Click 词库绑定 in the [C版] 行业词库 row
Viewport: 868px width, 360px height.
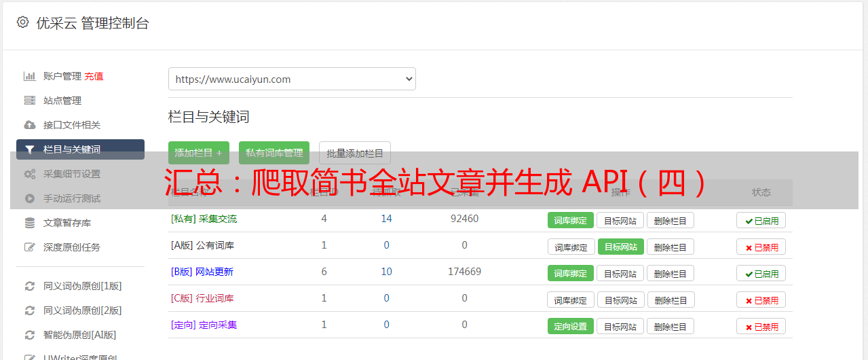[571, 300]
